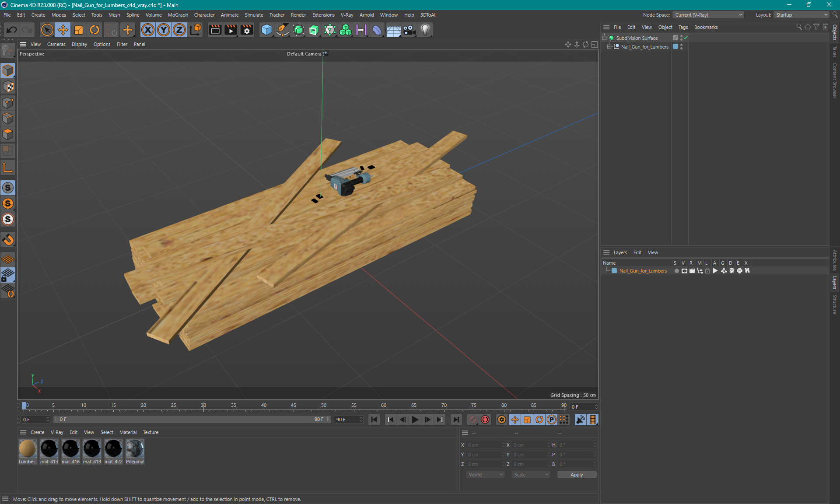Click Render View clapperboard icon

pos(215,30)
